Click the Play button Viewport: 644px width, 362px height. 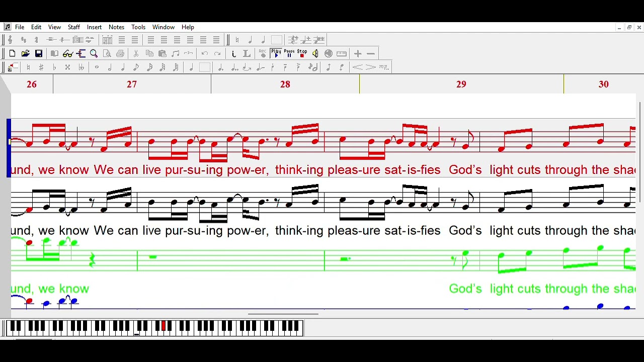(276, 53)
